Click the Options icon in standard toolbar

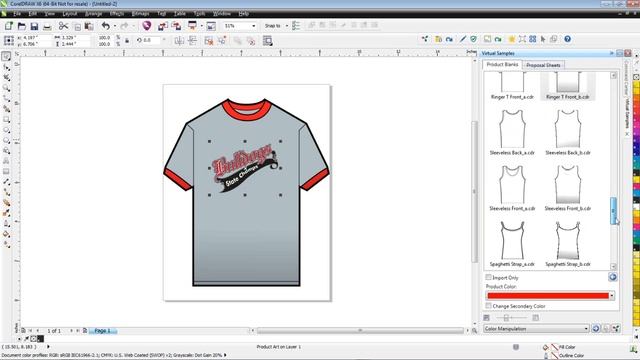(x=296, y=26)
